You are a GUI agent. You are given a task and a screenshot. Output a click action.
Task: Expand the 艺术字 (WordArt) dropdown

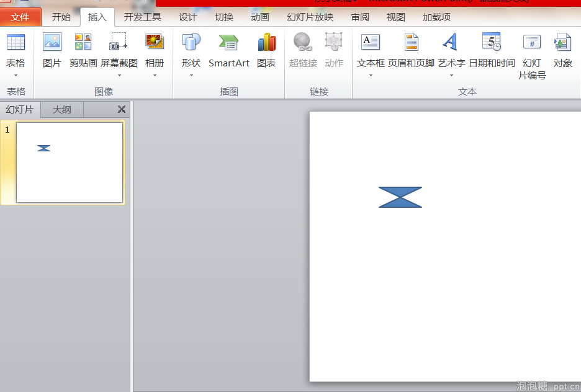point(451,76)
